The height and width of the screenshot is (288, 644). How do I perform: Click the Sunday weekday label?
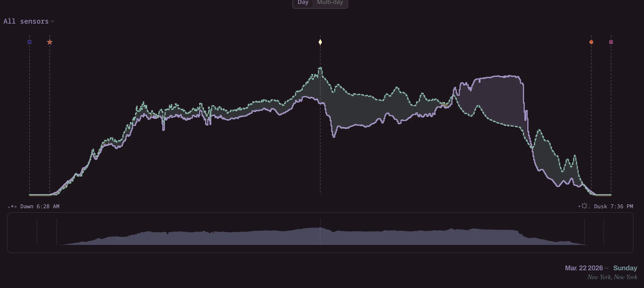tap(625, 268)
